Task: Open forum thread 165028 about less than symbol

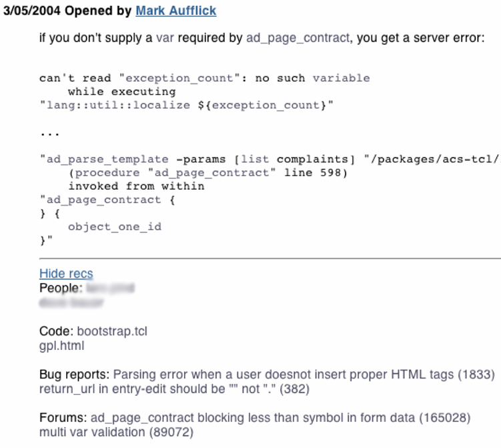Action: point(281,418)
